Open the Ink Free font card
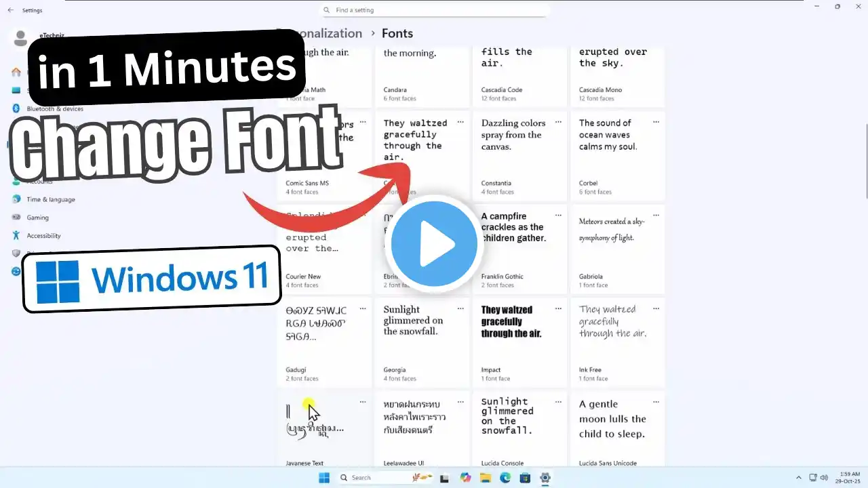868x488 pixels. 617,343
